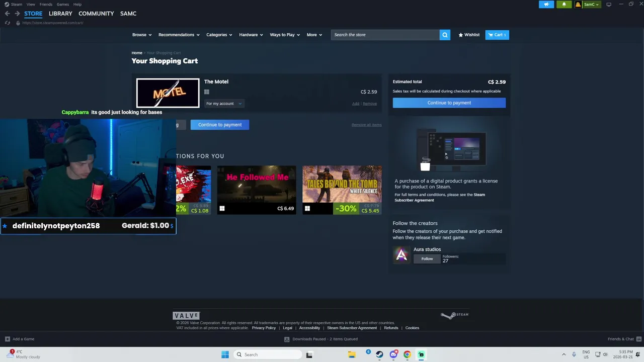Click the Steam logo in the footer
Screen dimensions: 644x362
(454, 315)
